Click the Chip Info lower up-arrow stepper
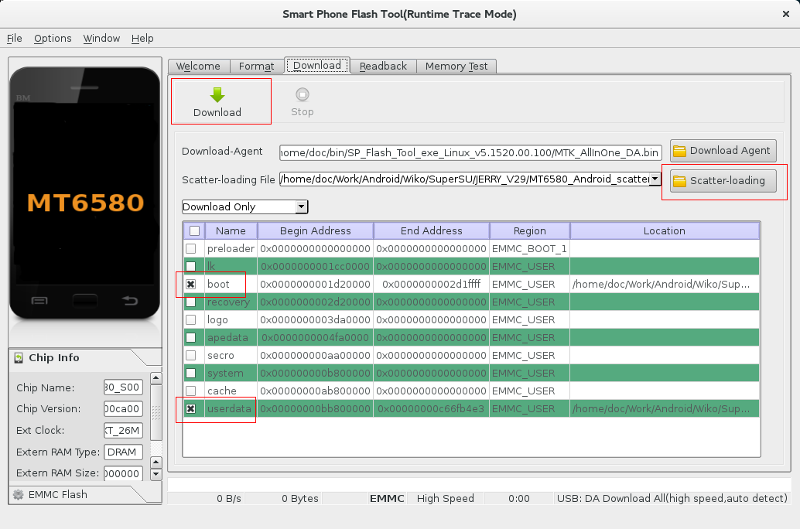Screen dimensions: 800x529 point(156,462)
